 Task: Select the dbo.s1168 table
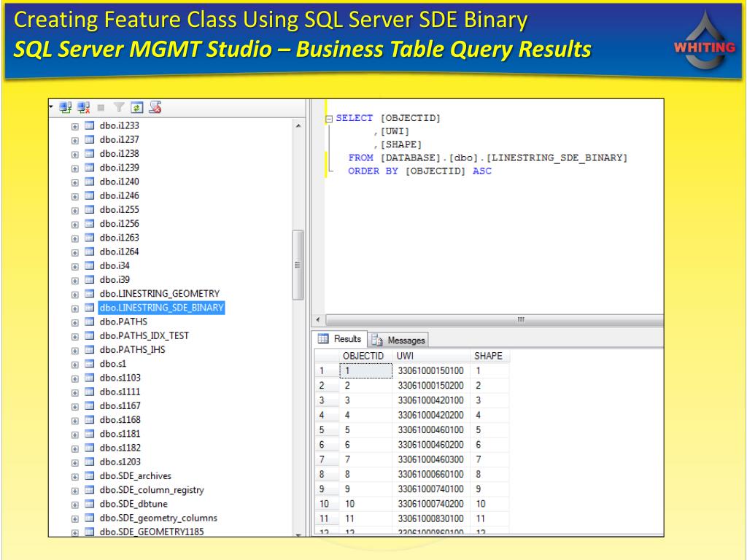pos(120,420)
